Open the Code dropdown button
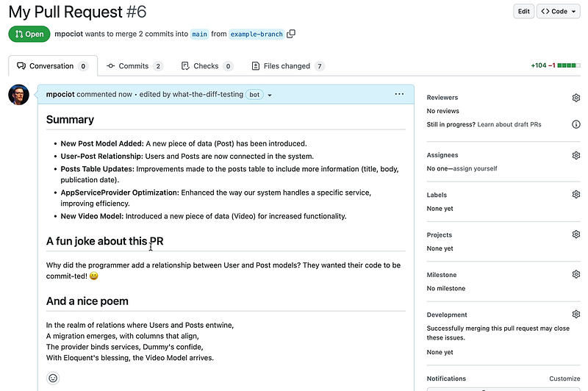 [x=558, y=11]
